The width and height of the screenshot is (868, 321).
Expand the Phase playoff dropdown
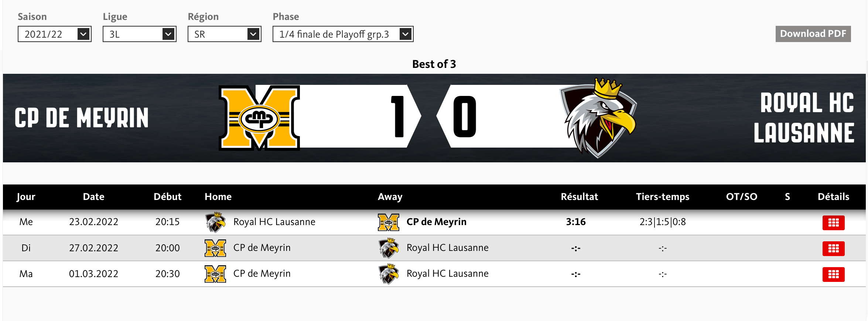(343, 34)
